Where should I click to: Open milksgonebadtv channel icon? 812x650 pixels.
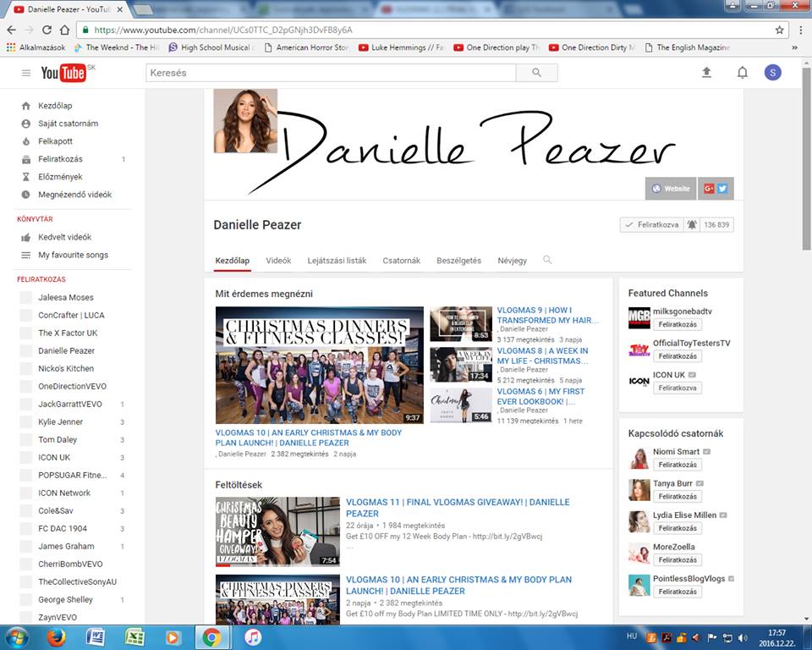pyautogui.click(x=639, y=317)
